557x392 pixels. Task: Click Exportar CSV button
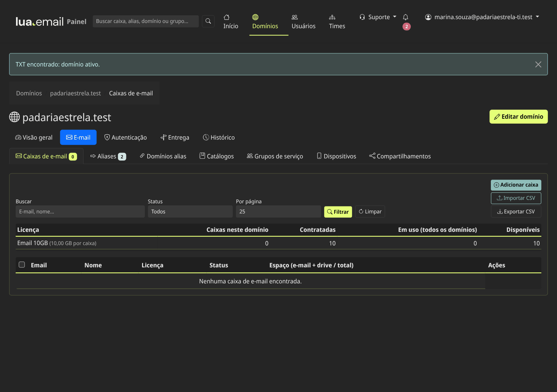click(x=516, y=212)
